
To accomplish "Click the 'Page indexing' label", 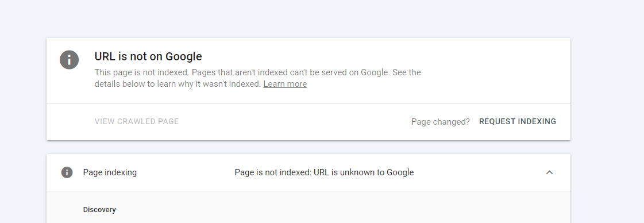I will pyautogui.click(x=110, y=172).
